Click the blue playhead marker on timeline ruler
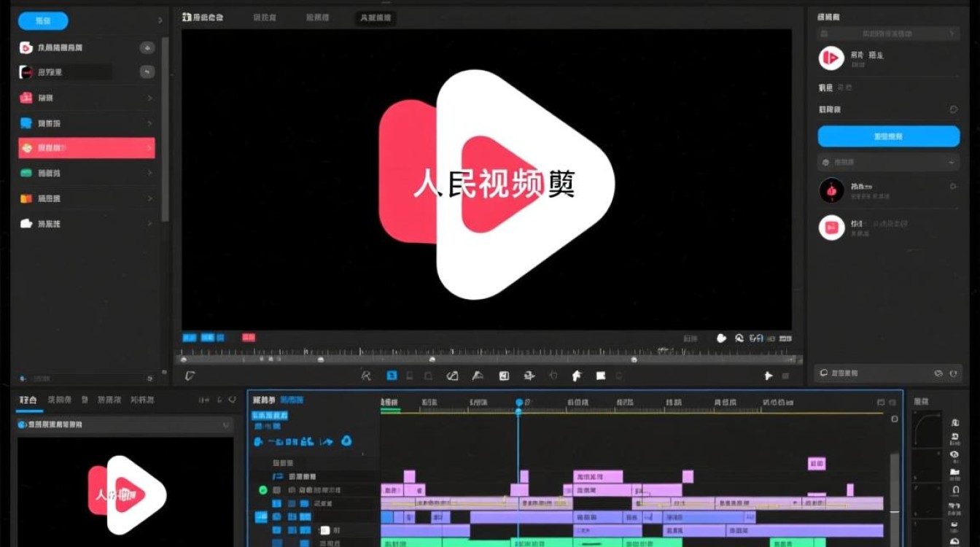Screen dimensions: 980x547 (x=519, y=403)
